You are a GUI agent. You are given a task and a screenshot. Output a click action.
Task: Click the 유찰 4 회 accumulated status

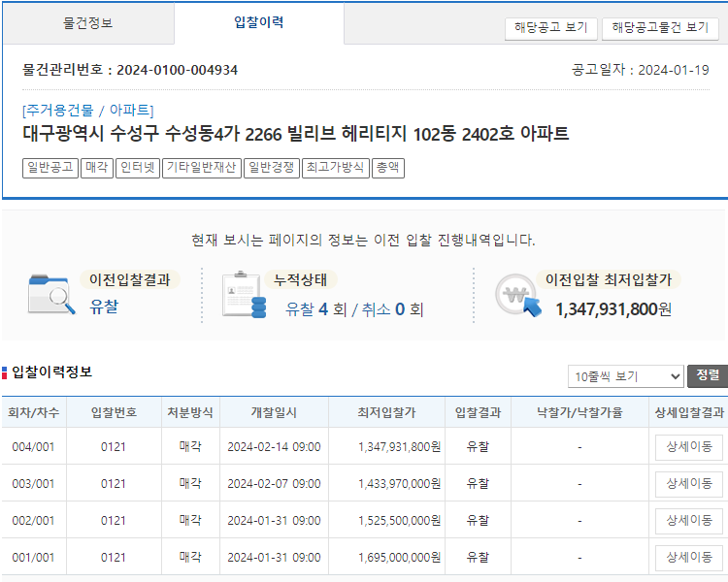(x=315, y=309)
